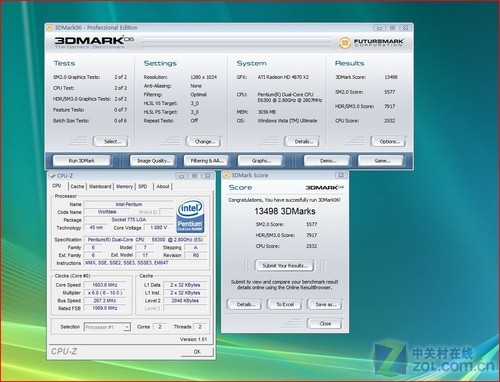Switch to the Cache tab in CPU-Z
Image resolution: width=500 pixels, height=382 pixels.
pyautogui.click(x=77, y=186)
